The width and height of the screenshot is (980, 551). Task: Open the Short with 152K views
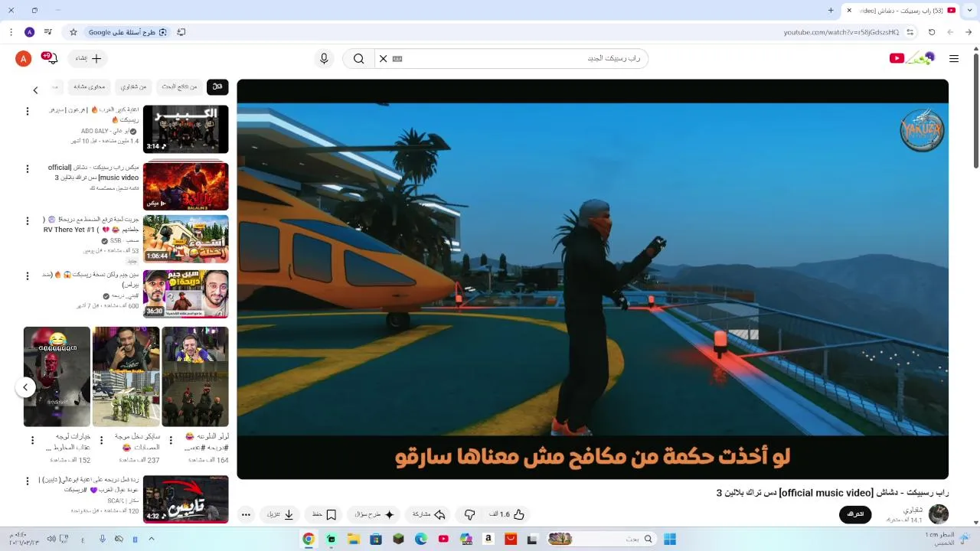(57, 377)
